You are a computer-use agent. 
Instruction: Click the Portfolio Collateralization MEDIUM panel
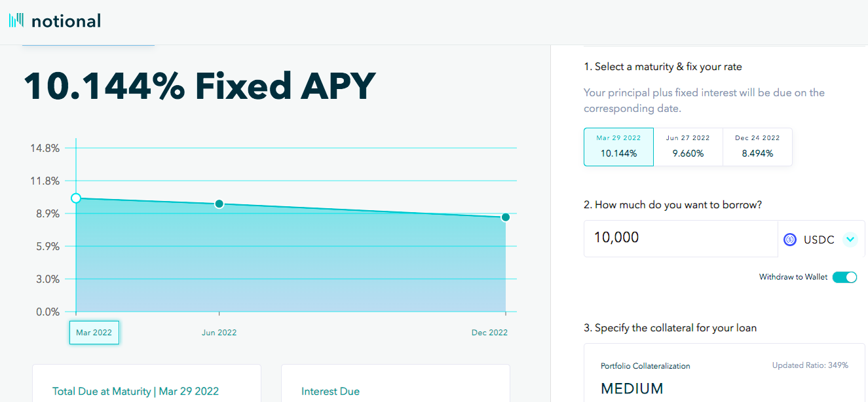point(725,373)
